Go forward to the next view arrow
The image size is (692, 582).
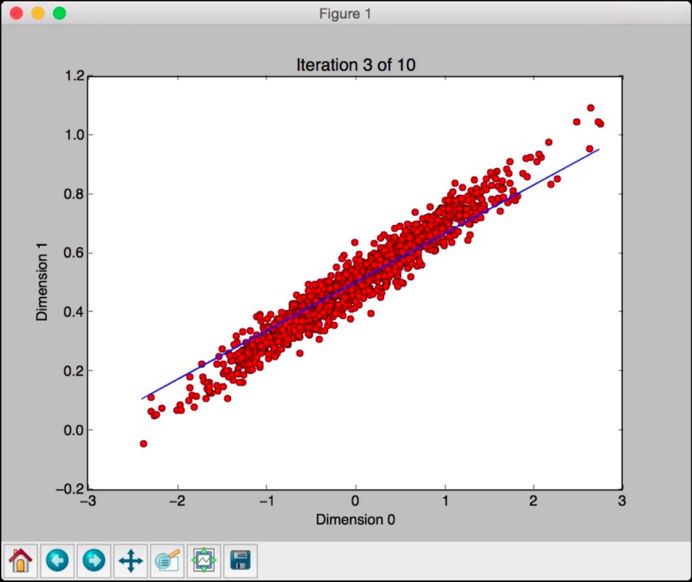94,560
